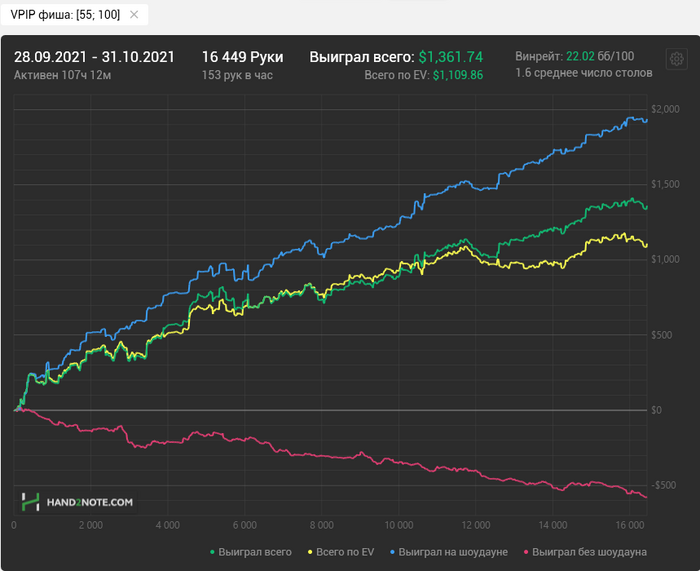The width and height of the screenshot is (700, 571).
Task: Toggle the Выиграл всего legend series
Action: (x=250, y=552)
